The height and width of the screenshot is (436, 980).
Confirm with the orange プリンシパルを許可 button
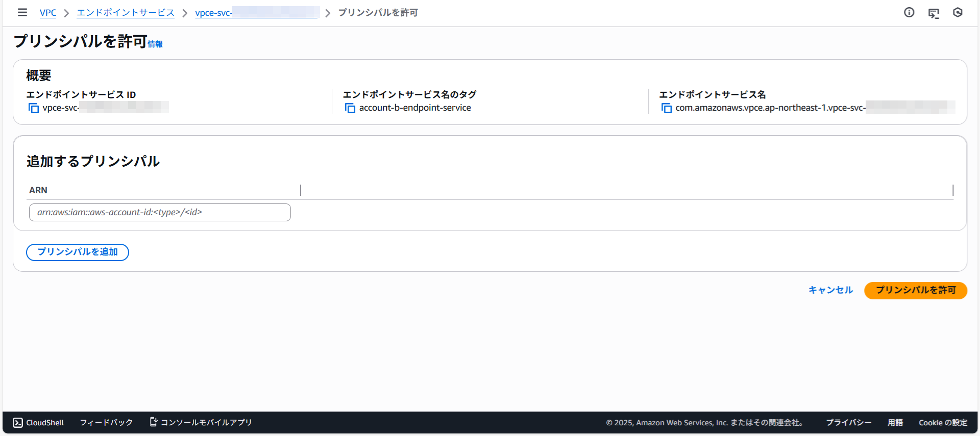[915, 290]
